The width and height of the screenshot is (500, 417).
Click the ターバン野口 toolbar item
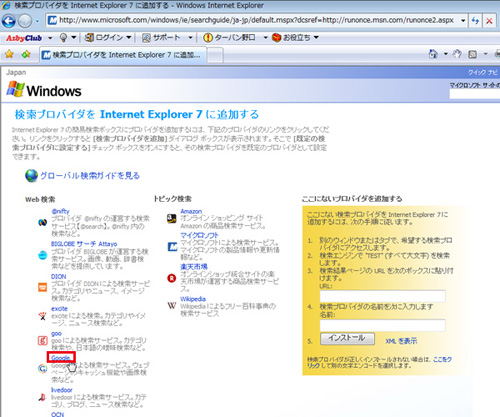(229, 38)
